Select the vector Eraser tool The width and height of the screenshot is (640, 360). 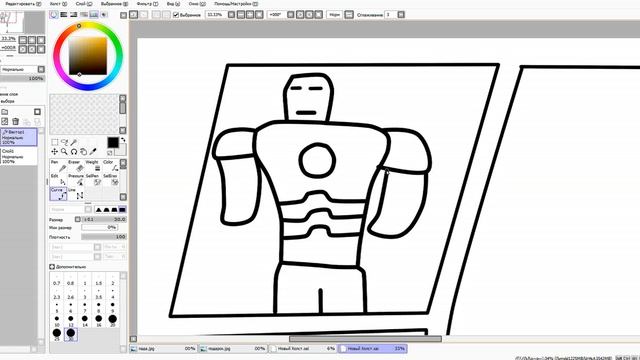(76, 166)
